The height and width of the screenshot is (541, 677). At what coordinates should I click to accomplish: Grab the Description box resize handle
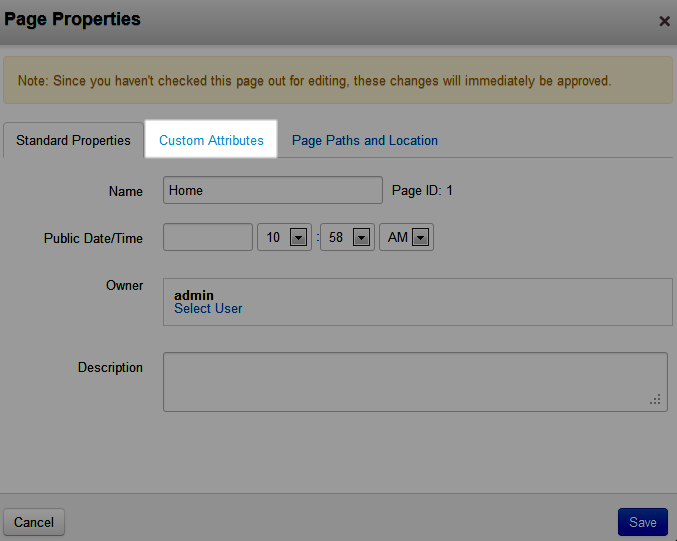tap(656, 399)
